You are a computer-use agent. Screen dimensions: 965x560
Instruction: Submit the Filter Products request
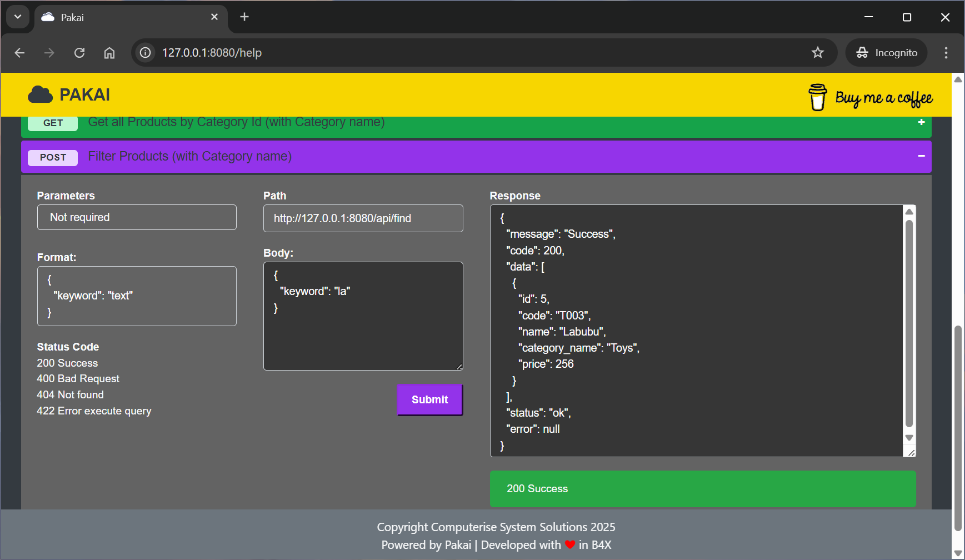430,400
